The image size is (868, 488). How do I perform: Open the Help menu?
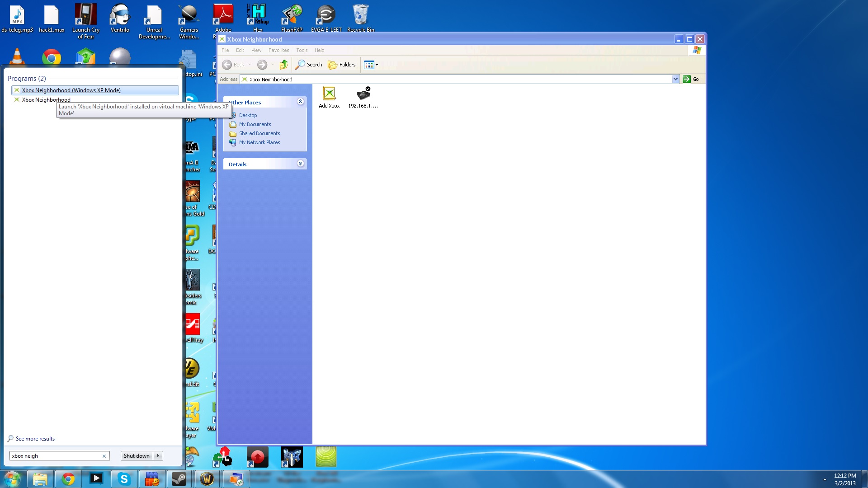(319, 50)
